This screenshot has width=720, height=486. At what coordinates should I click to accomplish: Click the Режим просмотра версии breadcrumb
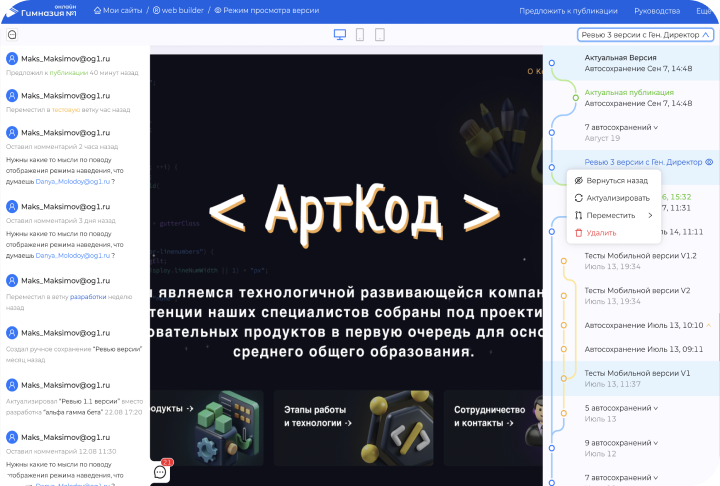click(x=266, y=11)
